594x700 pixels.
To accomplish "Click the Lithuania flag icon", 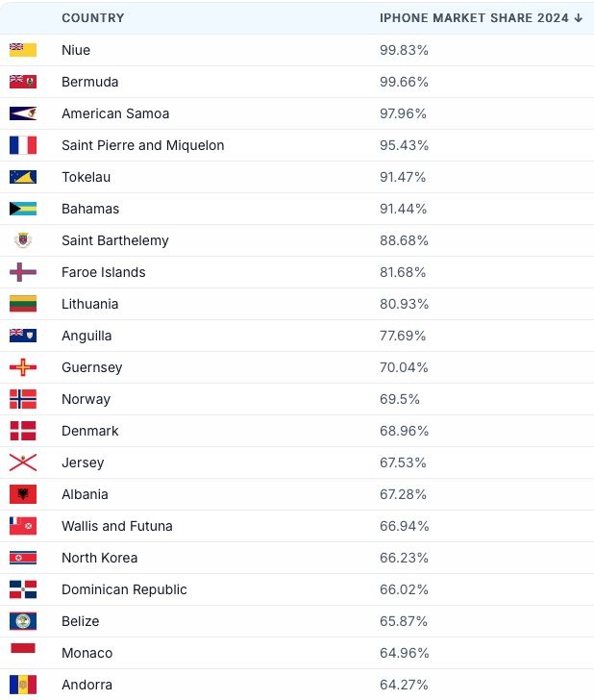I will point(23,304).
